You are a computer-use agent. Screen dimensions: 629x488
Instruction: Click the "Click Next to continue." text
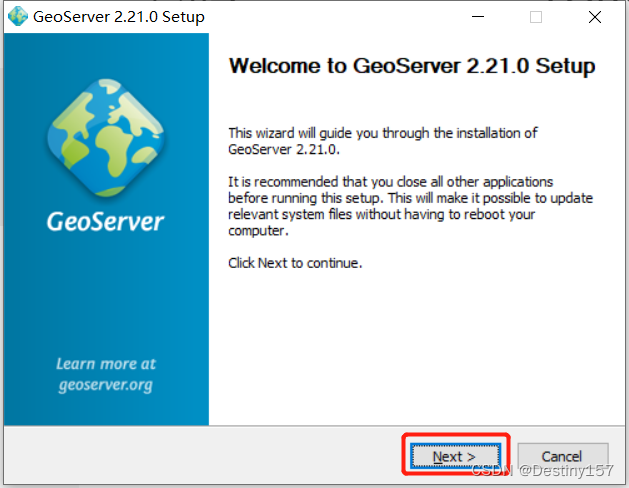pyautogui.click(x=295, y=263)
